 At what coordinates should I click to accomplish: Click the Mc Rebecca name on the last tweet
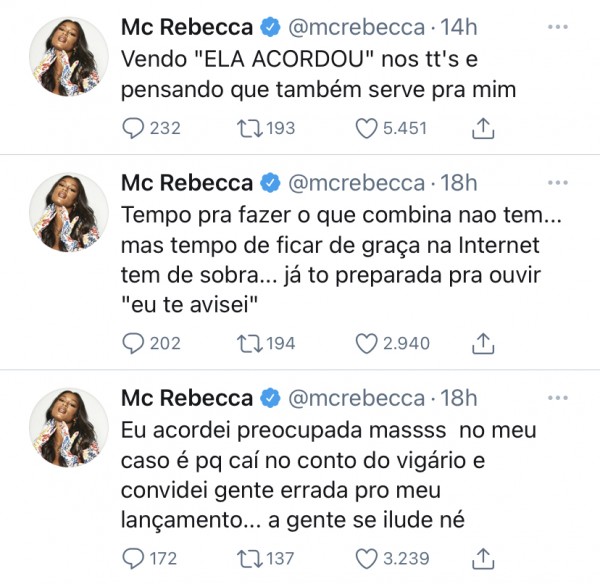click(x=187, y=398)
